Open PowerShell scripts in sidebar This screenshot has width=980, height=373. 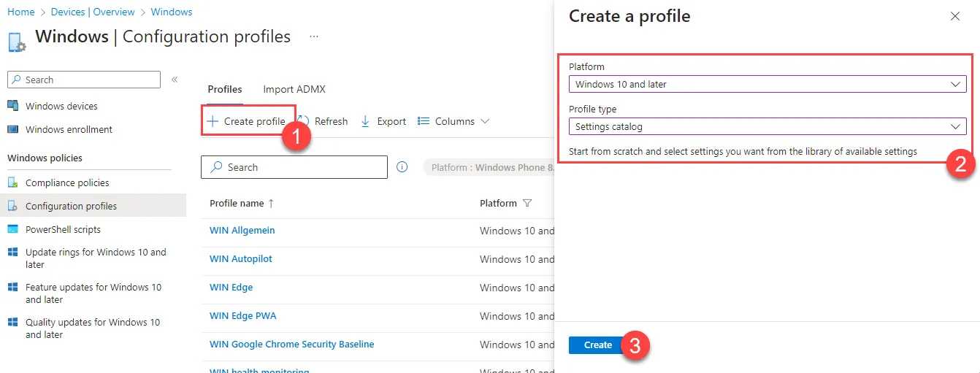point(63,229)
